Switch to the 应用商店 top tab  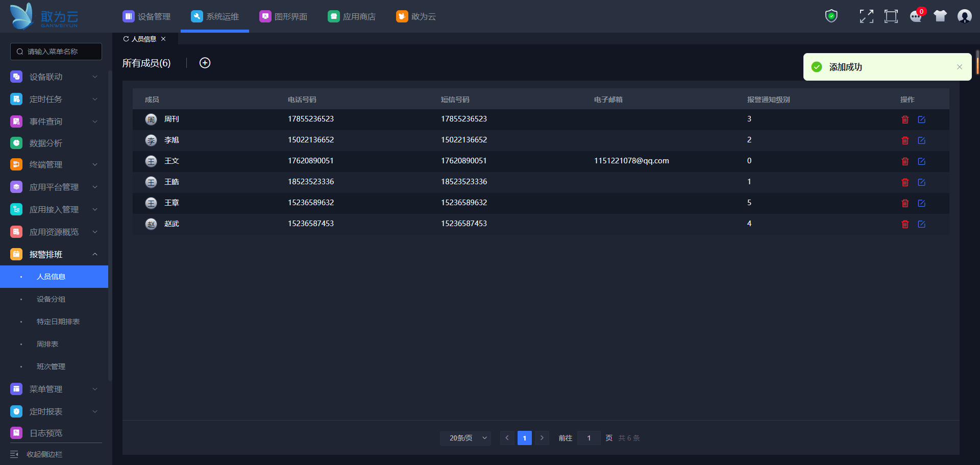pyautogui.click(x=352, y=16)
